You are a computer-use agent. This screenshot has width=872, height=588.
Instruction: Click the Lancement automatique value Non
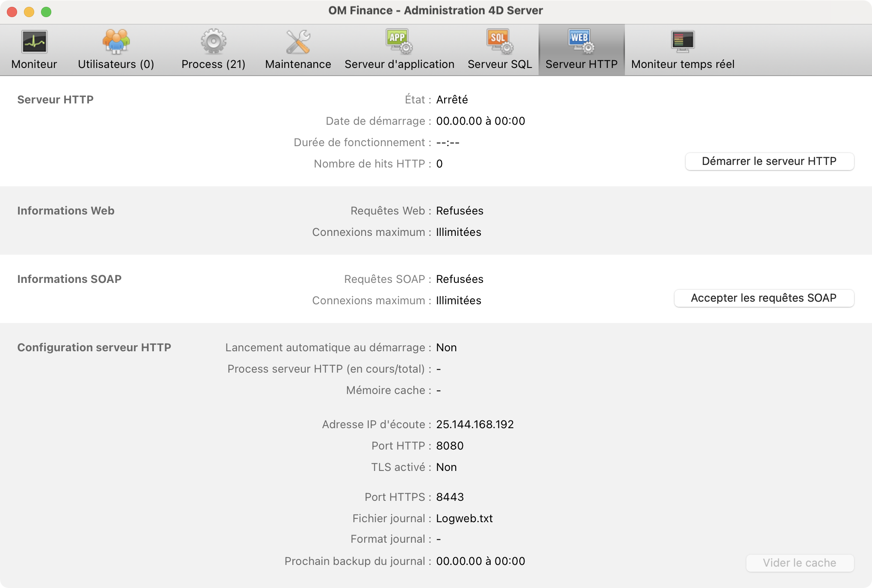446,347
